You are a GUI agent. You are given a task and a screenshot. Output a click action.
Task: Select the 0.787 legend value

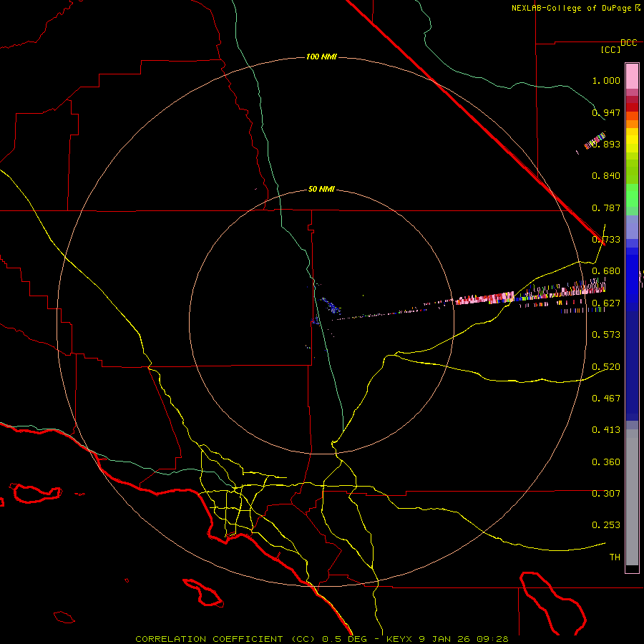click(x=606, y=208)
